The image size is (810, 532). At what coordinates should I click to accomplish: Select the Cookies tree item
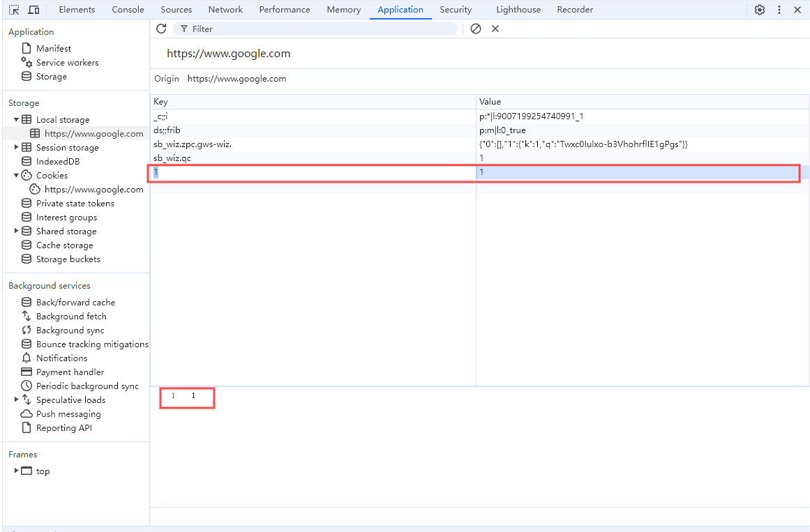click(52, 176)
